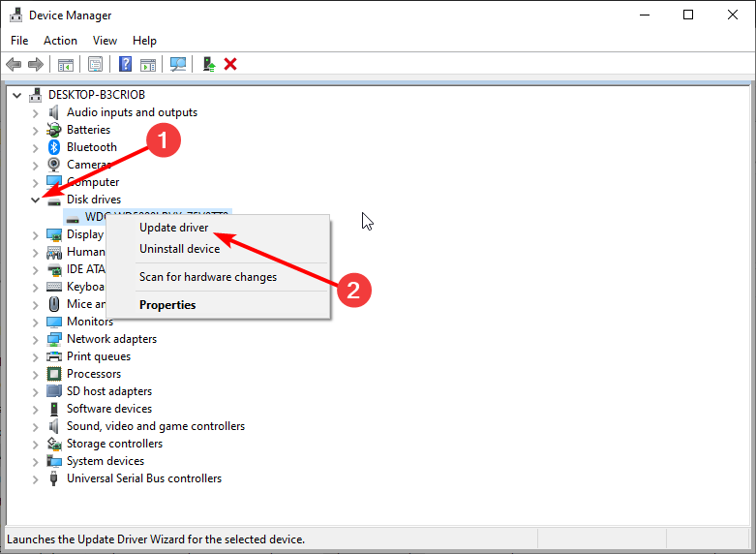Open the Action menu
756x554 pixels.
pos(60,41)
